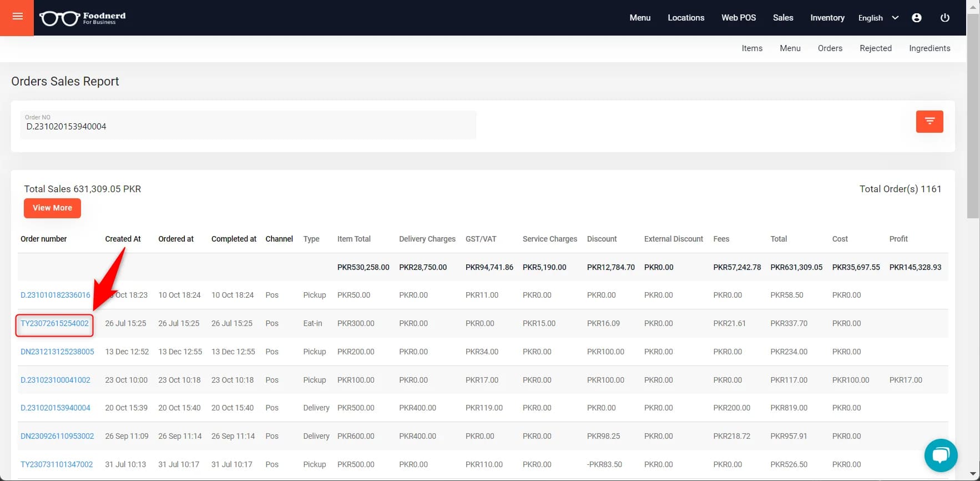Click the Foodnerd for Business logo
The image size is (980, 481).
(x=83, y=18)
